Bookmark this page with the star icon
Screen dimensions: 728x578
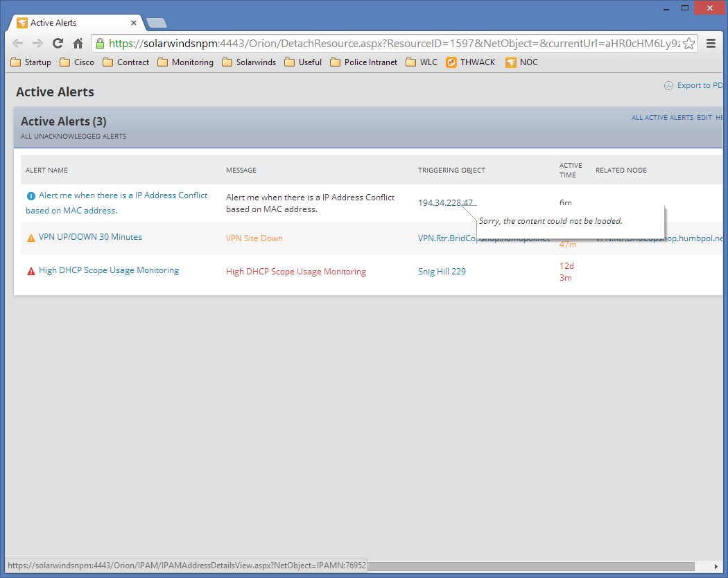click(x=689, y=43)
